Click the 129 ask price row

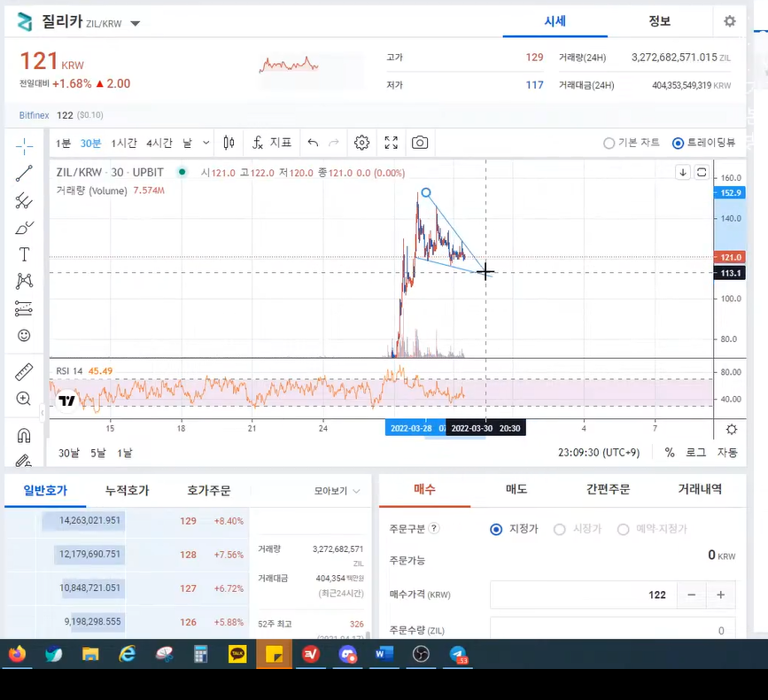point(128,521)
